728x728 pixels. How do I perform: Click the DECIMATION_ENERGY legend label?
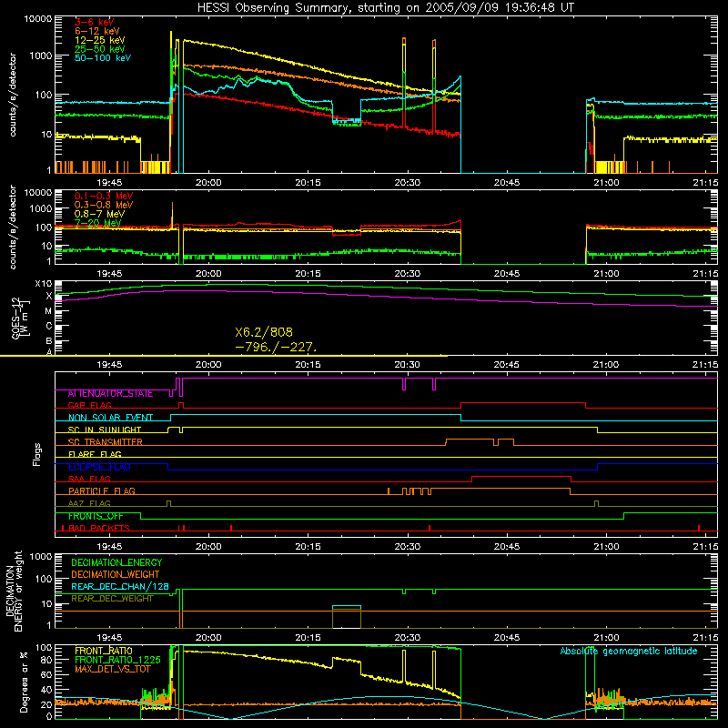click(x=116, y=562)
